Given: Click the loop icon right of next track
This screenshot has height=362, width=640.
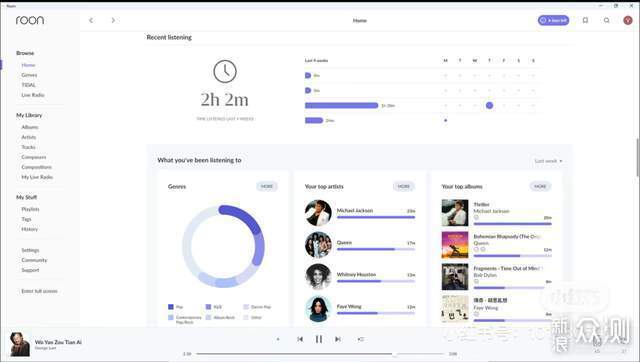Looking at the screenshot, I should [x=360, y=339].
